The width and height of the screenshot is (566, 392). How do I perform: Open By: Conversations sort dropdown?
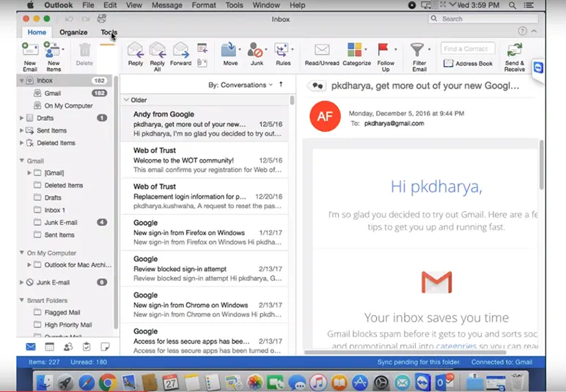[x=240, y=85]
